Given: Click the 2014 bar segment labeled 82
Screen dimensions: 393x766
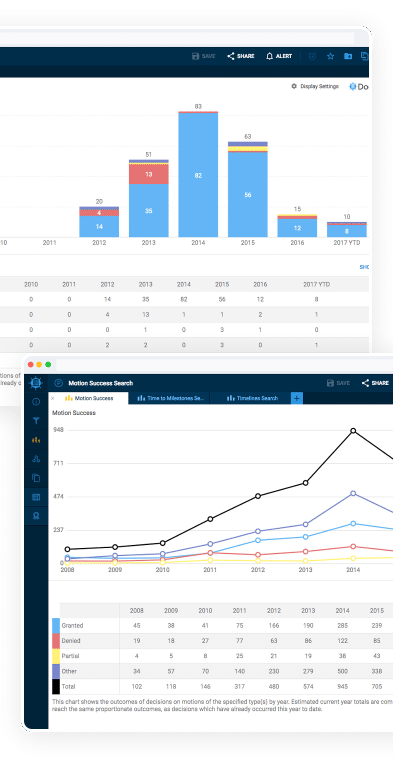Looking at the screenshot, I should tap(198, 175).
